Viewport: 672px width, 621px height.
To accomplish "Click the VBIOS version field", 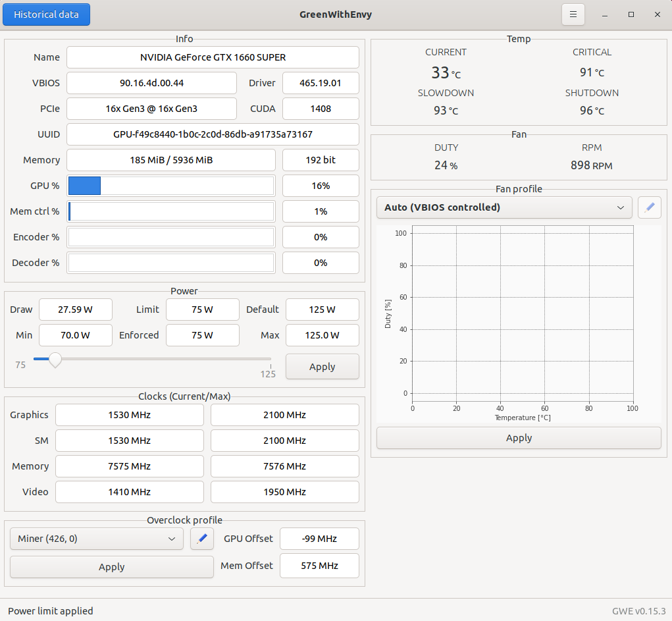I will tap(151, 83).
